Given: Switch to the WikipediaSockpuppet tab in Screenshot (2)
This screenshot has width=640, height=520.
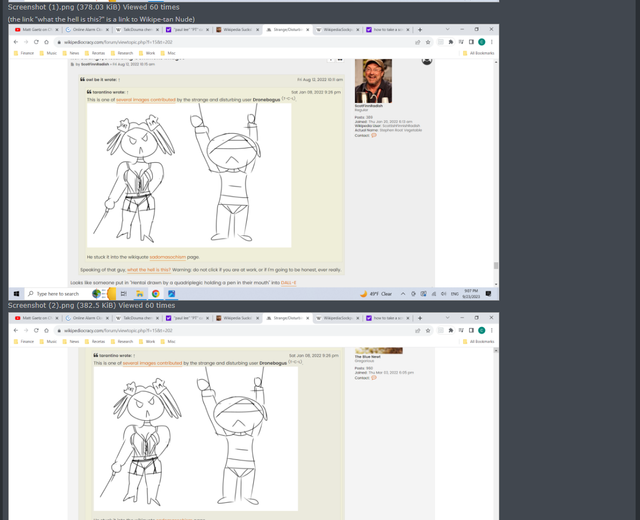Looking at the screenshot, I should 338,318.
